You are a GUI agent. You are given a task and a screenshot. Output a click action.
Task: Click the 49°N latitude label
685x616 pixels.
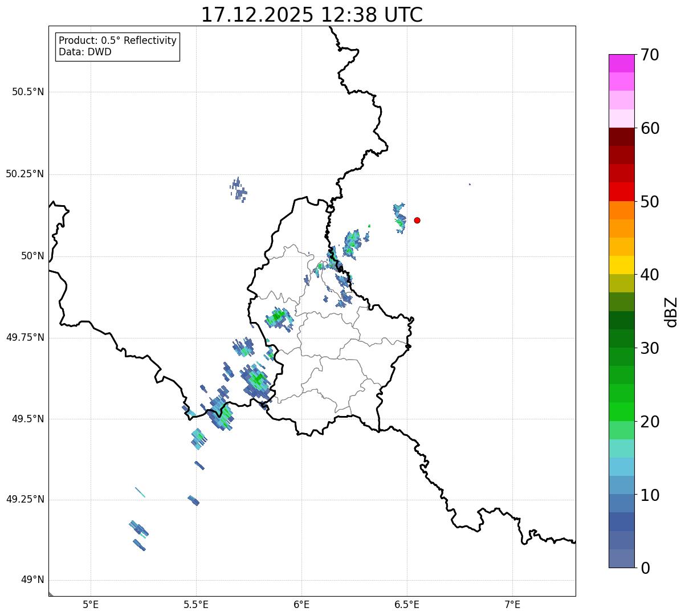coord(32,580)
